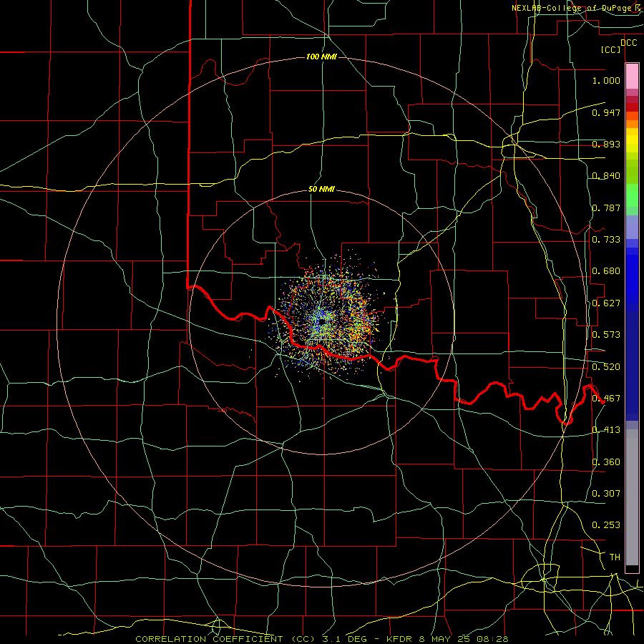
Task: Click the 'KFDR' station identifier
Action: [399, 639]
